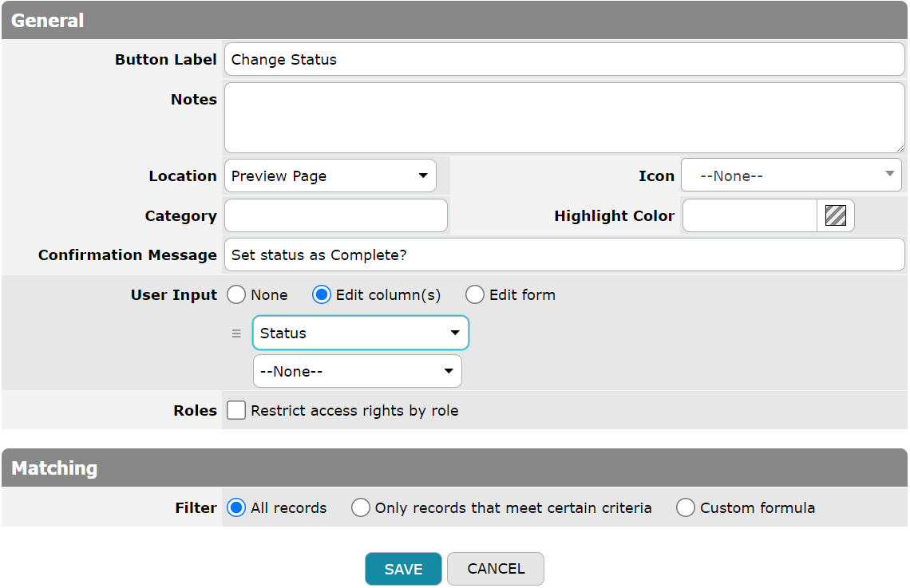This screenshot has height=588, width=910.
Task: Select the None user input option
Action: coord(236,295)
